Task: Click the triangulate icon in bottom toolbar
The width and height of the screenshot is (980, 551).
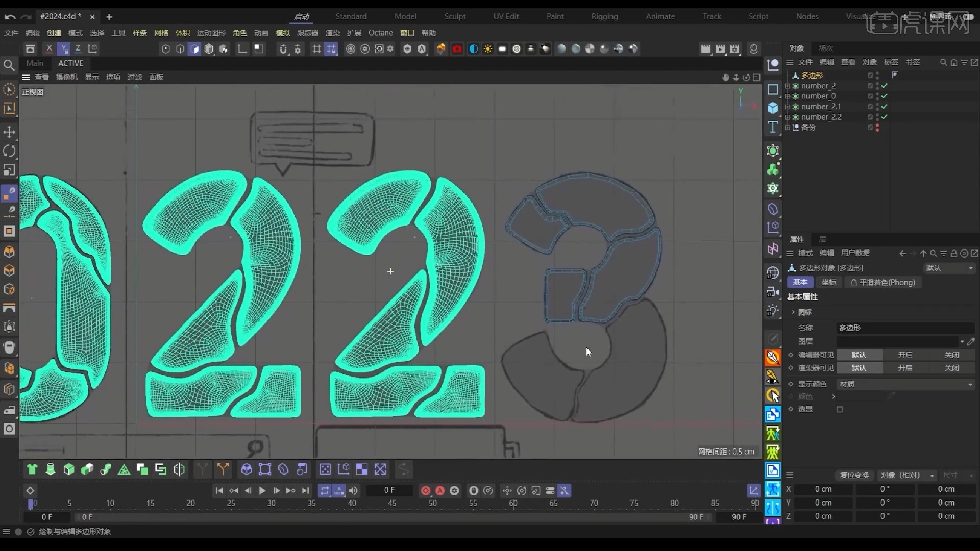Action: (x=124, y=469)
